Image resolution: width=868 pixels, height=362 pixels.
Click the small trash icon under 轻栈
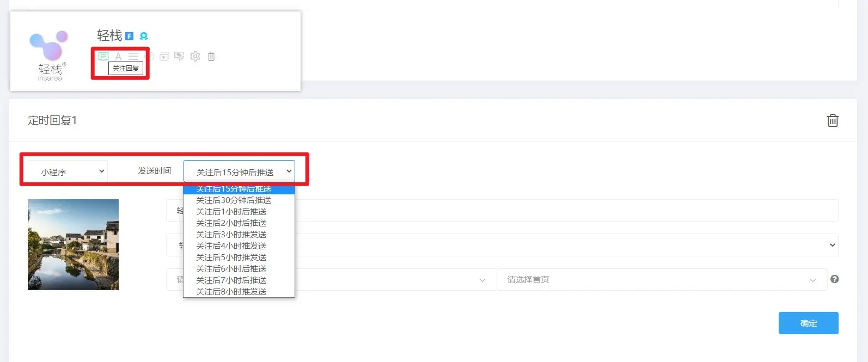(211, 57)
